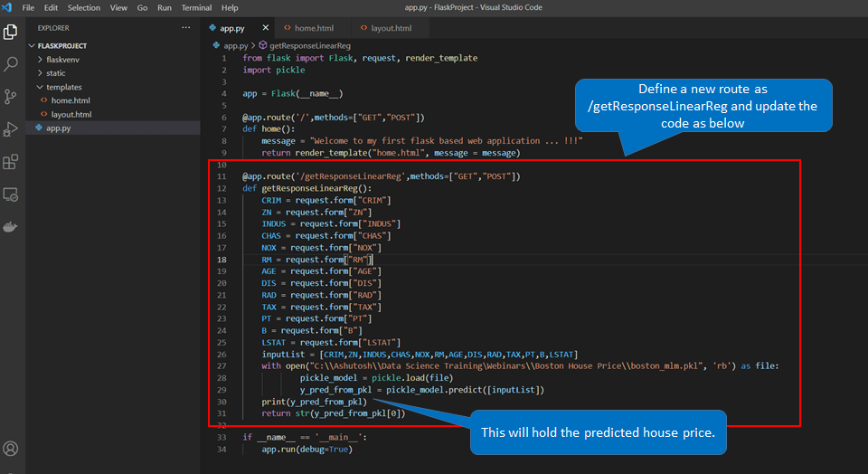868x474 pixels.
Task: Click getResponseLinearReg in the breadcrumb
Action: click(309, 45)
